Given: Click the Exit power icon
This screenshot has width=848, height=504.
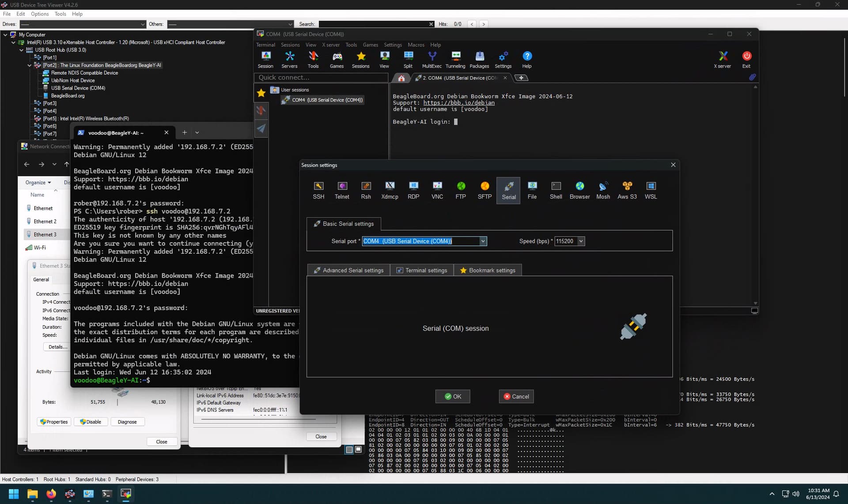Looking at the screenshot, I should 746,60.
